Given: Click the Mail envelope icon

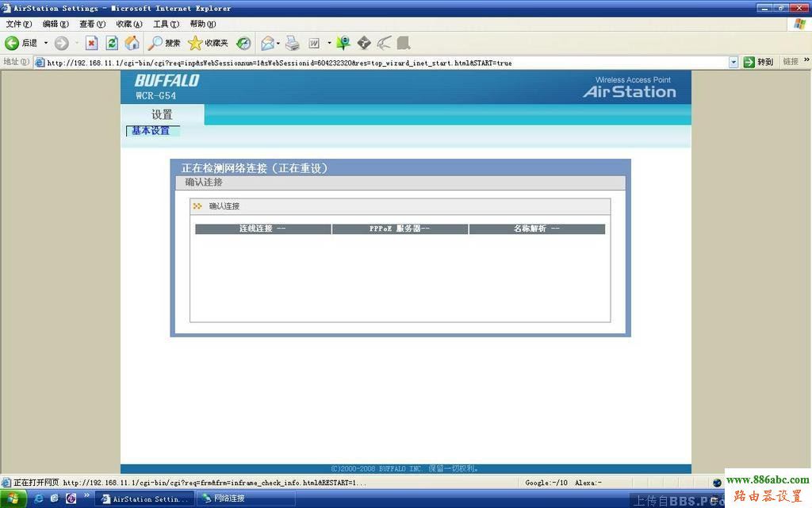Looking at the screenshot, I should coord(267,43).
